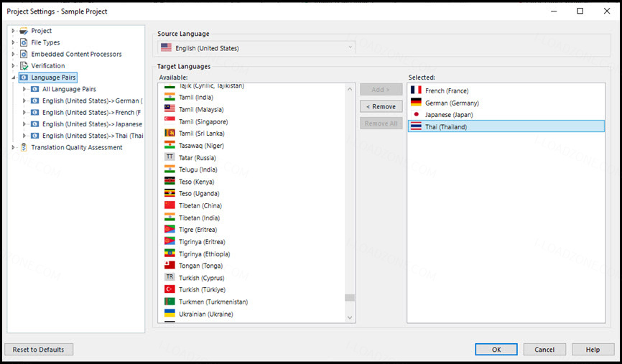The image size is (622, 364).
Task: Click the Ukraine flag icon in Available list
Action: tap(170, 314)
